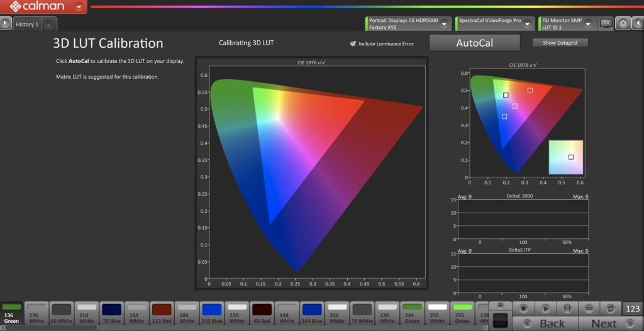
Task: Click the DDC display control icon
Action: (606, 23)
